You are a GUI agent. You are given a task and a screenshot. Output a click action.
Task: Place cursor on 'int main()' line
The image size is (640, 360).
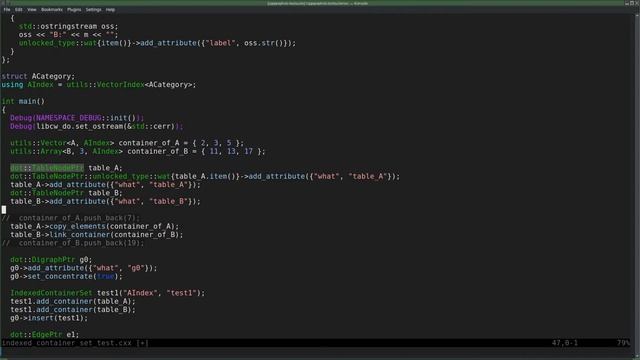tap(23, 101)
